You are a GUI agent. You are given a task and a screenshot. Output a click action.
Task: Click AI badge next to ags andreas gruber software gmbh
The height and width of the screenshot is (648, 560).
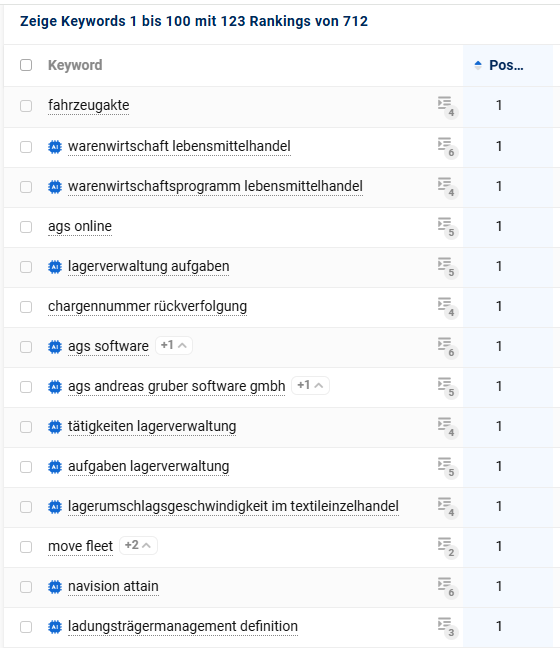(55, 387)
